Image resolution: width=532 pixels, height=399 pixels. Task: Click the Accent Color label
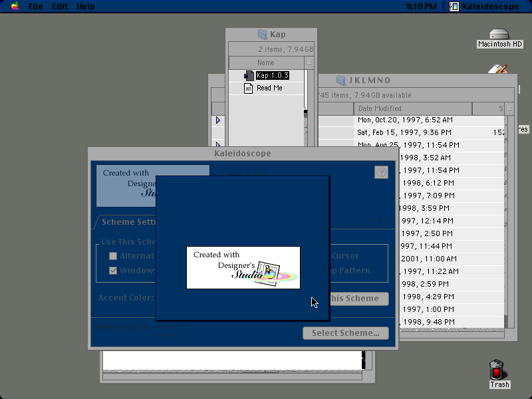click(126, 298)
